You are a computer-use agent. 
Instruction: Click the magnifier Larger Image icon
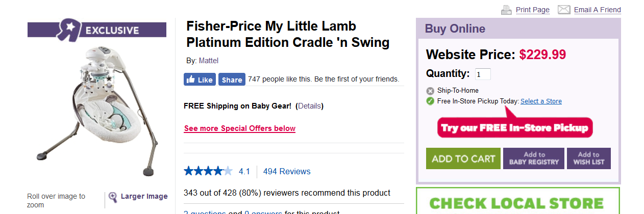pos(113,197)
